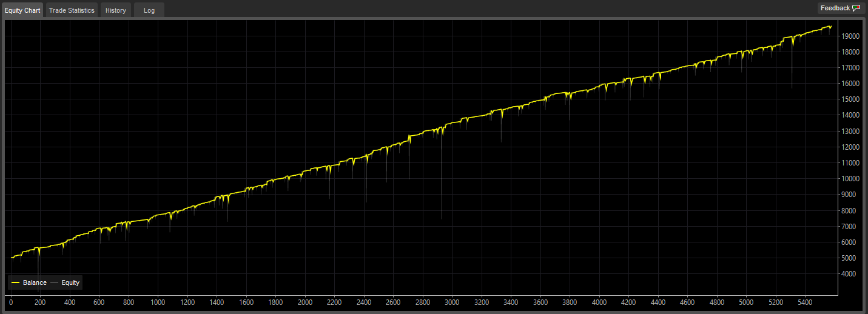Click the gray Equity line swatch in legend
868x314 pixels.
pos(55,282)
